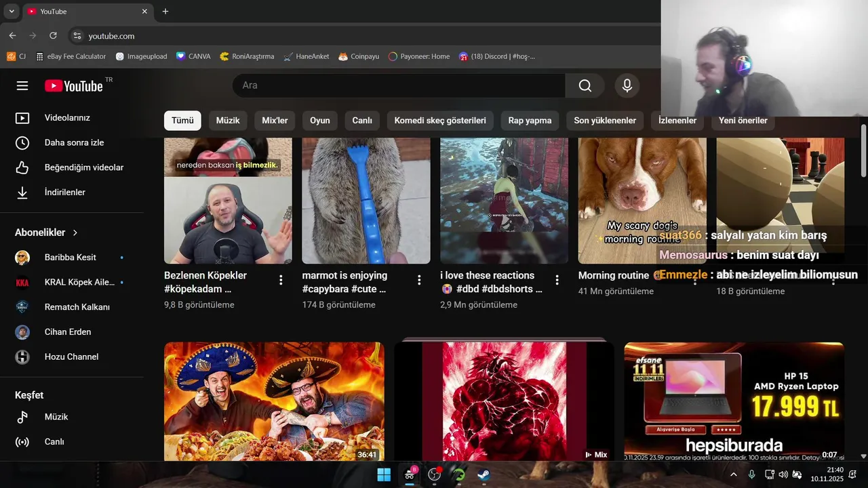Viewport: 868px width, 488px height.
Task: Open Cihan Erden channel avatar
Action: click(x=22, y=332)
